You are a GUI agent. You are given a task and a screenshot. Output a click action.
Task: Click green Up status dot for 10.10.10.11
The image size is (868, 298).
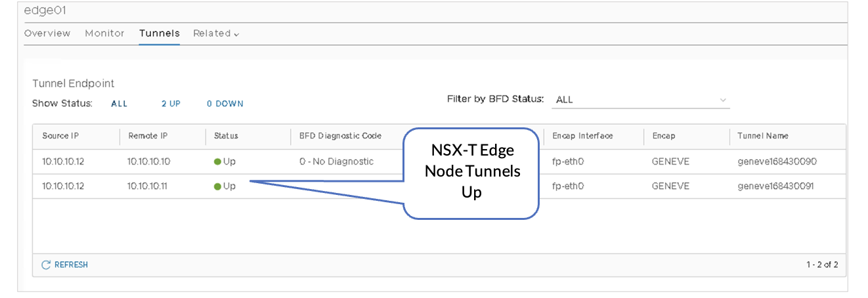coord(217,186)
